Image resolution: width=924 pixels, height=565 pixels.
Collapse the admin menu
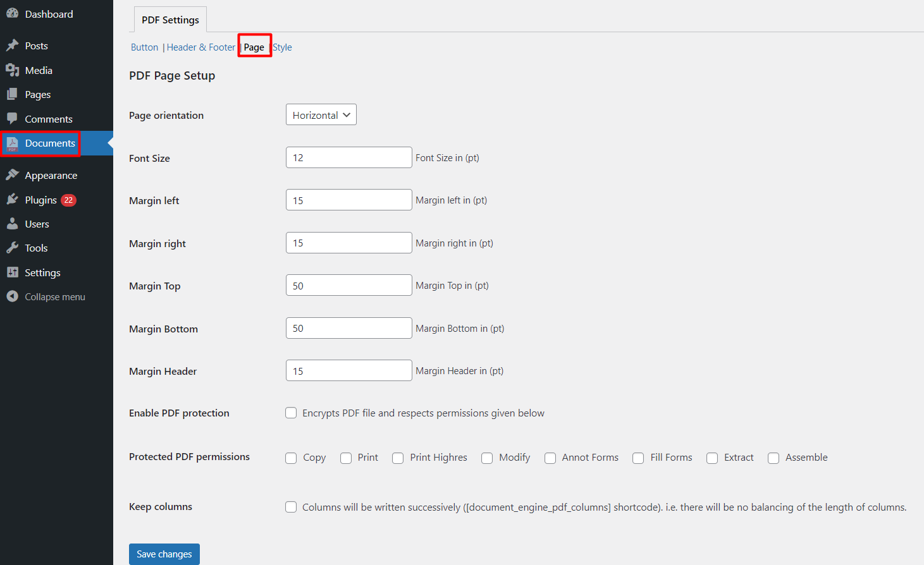coord(56,296)
